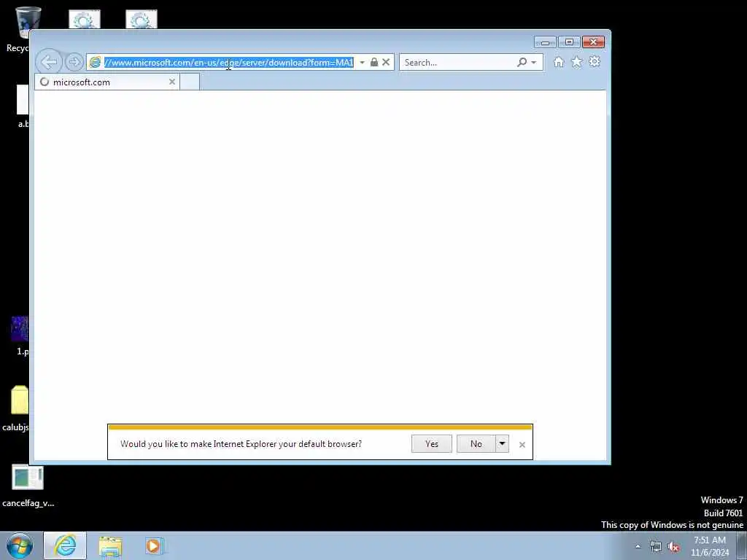Viewport: 747px width, 560px height.
Task: Select the cancelfag_v... desktop file
Action: 28,486
